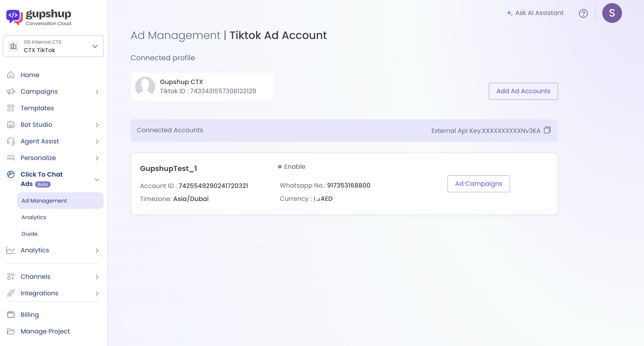Viewport: 644px width, 346px height.
Task: Click the Gupshup CTX profile picture
Action: click(145, 87)
